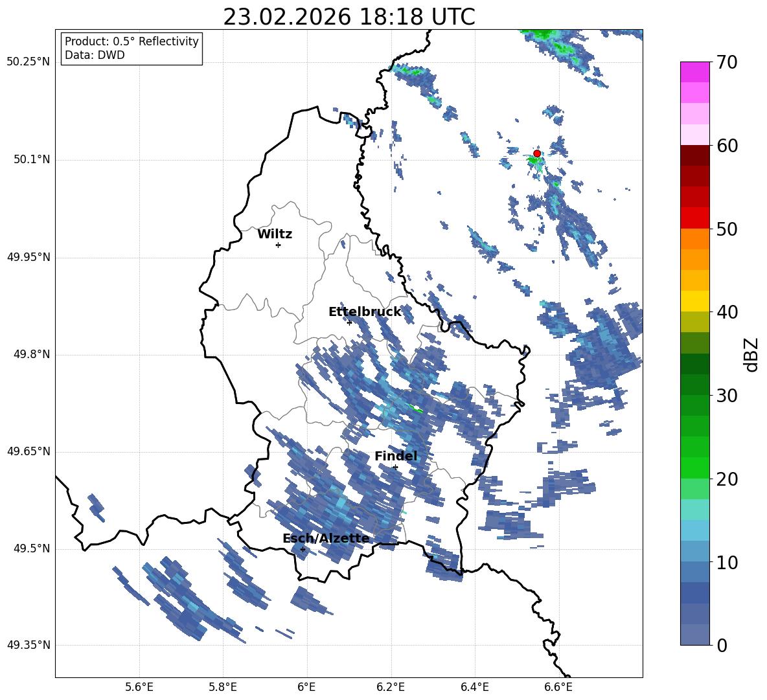Click the 30 tick label on colorbar
This screenshot has width=767, height=700.
coord(726,396)
